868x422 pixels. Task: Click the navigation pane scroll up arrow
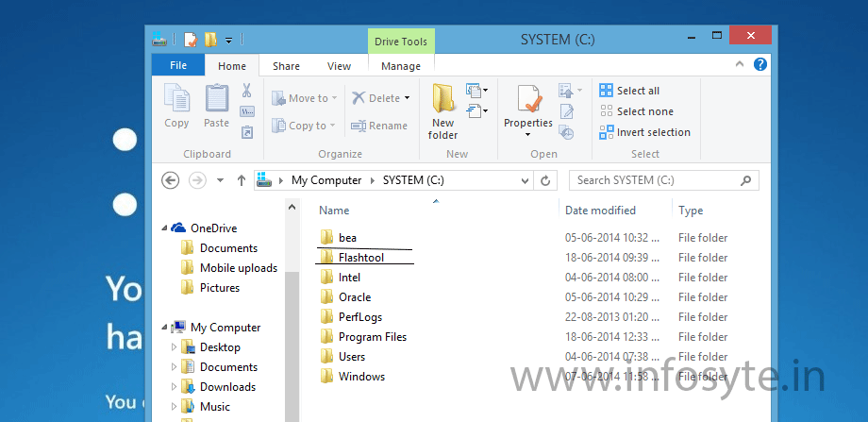(292, 207)
